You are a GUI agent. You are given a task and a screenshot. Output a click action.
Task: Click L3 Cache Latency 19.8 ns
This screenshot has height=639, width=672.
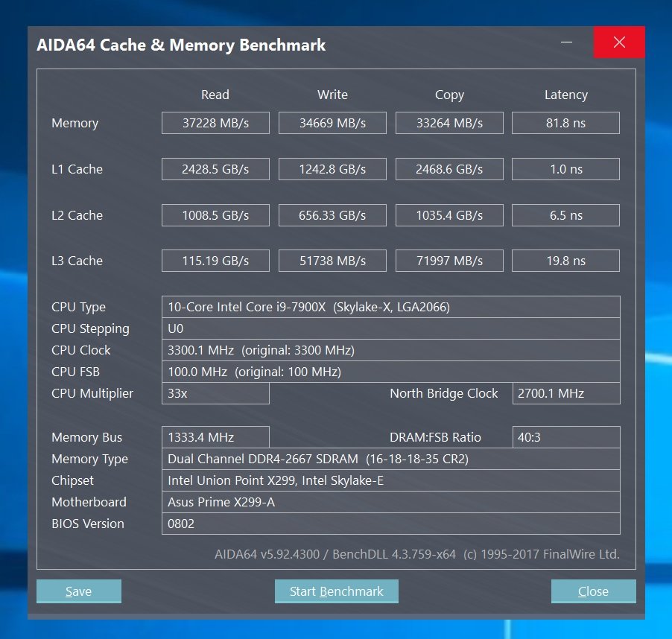pos(565,261)
